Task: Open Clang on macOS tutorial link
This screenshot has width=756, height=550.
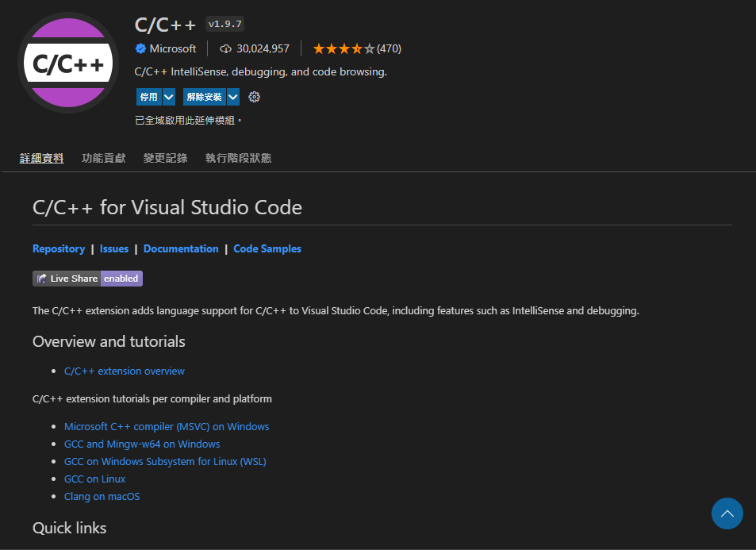Action: 102,497
